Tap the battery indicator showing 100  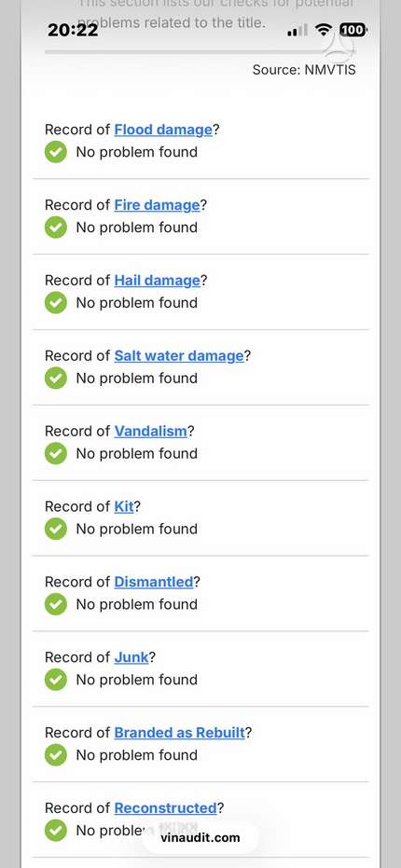[x=353, y=30]
